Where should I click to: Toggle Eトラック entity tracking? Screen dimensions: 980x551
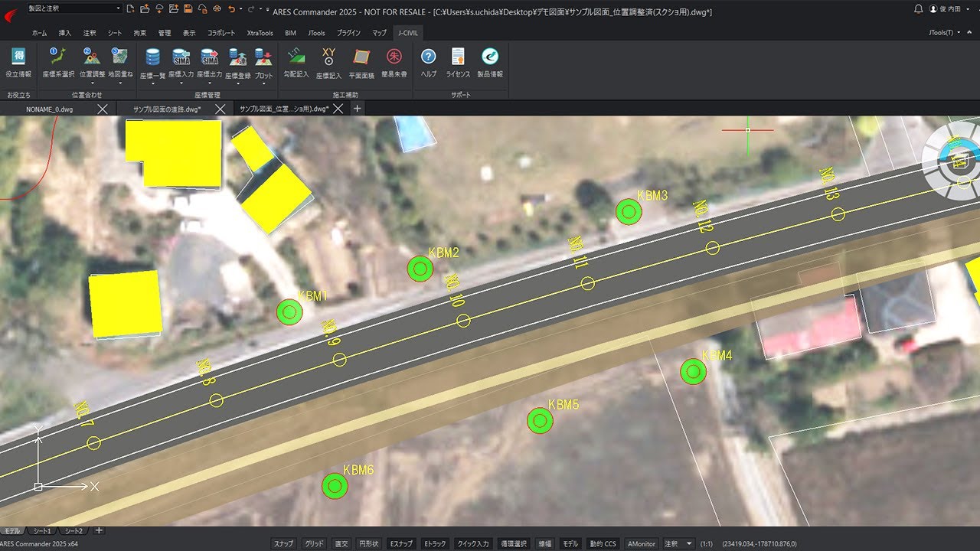435,544
